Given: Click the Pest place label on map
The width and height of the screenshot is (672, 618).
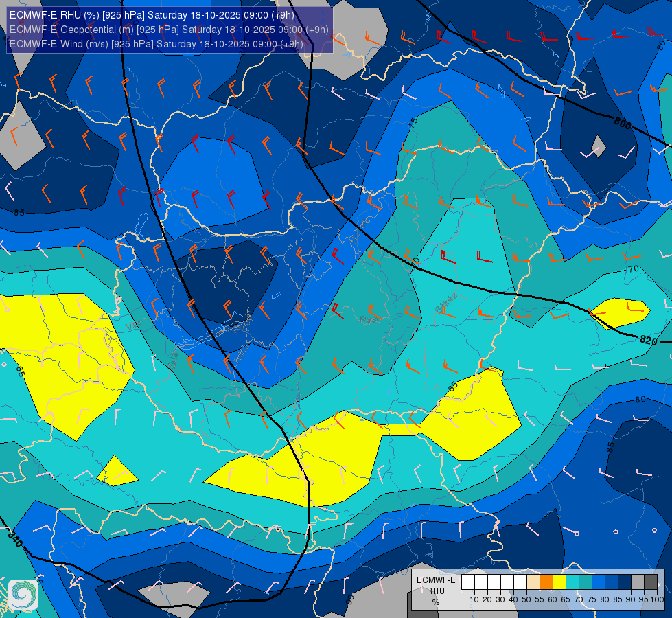Looking at the screenshot, I should pos(370,319).
